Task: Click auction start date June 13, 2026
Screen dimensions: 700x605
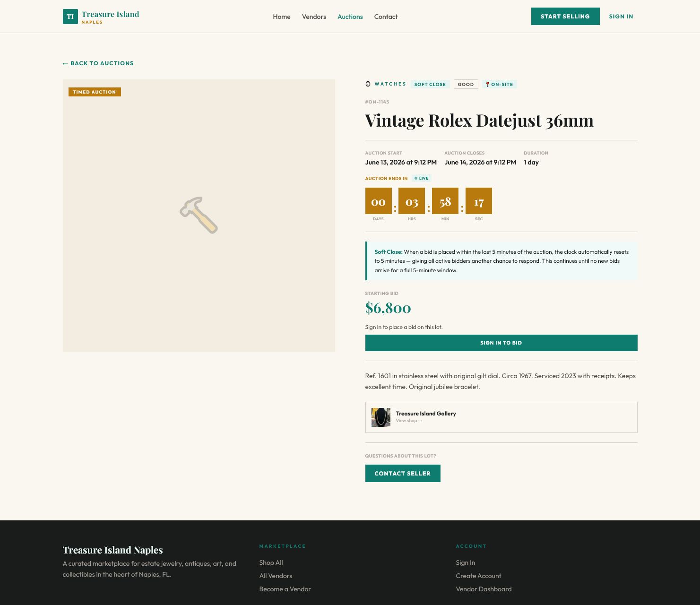Action: tap(401, 162)
